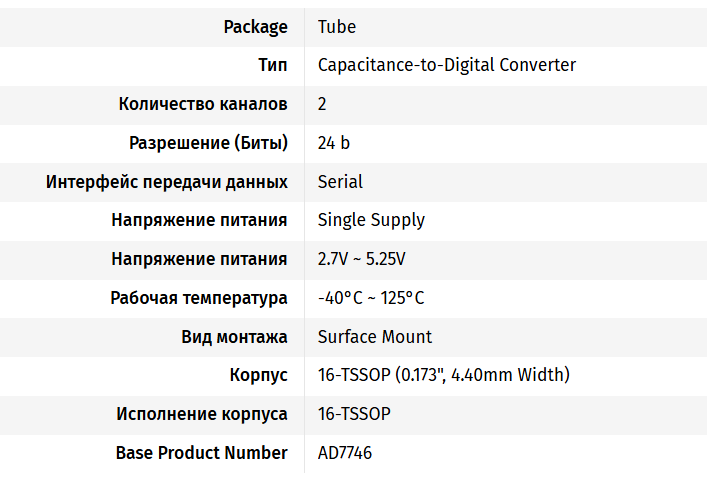
Task: Click the Package label cell
Action: [x=255, y=27]
